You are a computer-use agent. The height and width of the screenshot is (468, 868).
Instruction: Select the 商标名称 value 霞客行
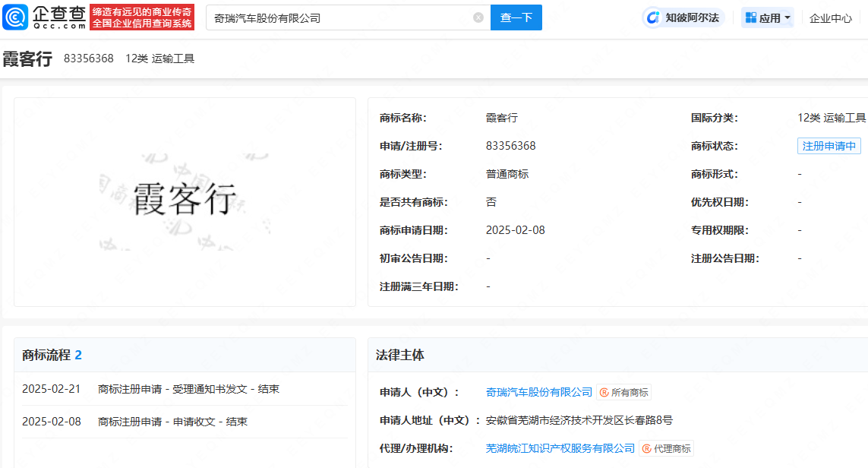501,118
